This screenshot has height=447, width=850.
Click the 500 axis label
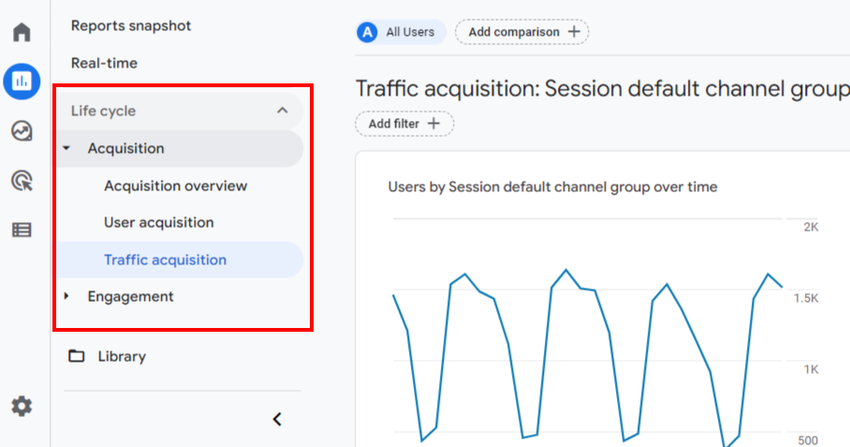(x=808, y=440)
